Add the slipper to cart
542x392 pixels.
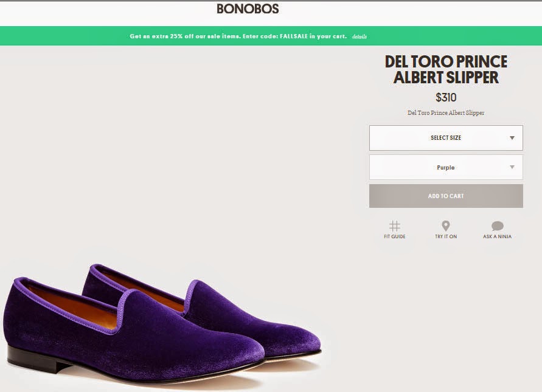446,196
